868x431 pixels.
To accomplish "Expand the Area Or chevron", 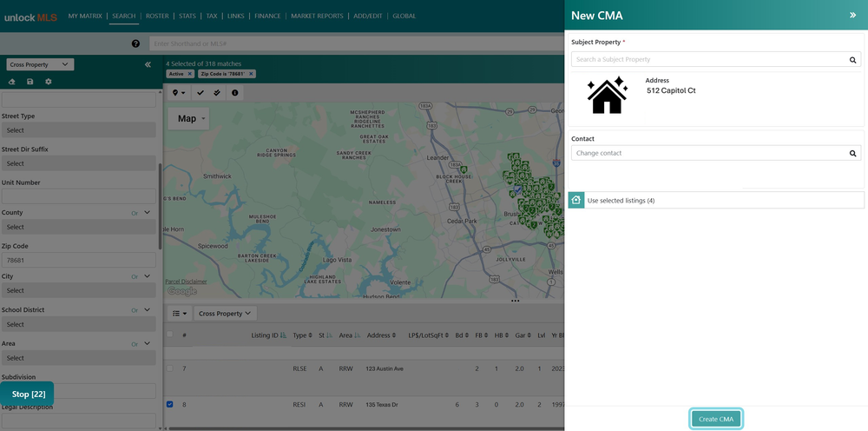I will (x=148, y=343).
